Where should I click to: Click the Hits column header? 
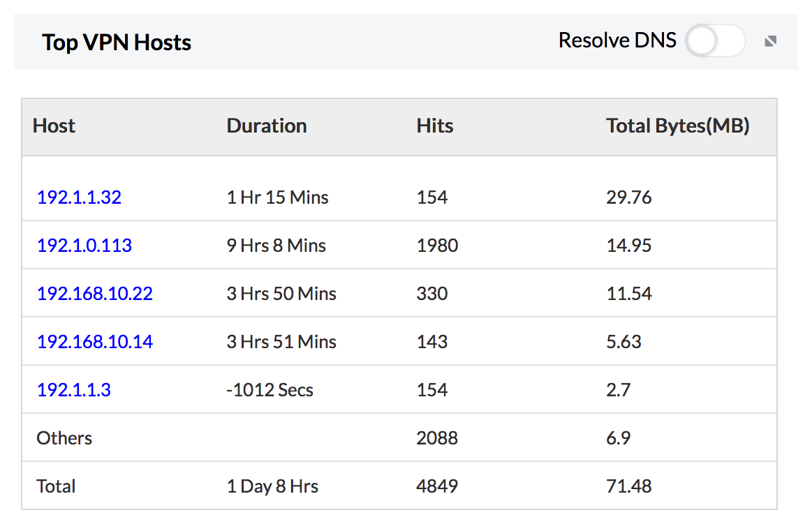(435, 126)
